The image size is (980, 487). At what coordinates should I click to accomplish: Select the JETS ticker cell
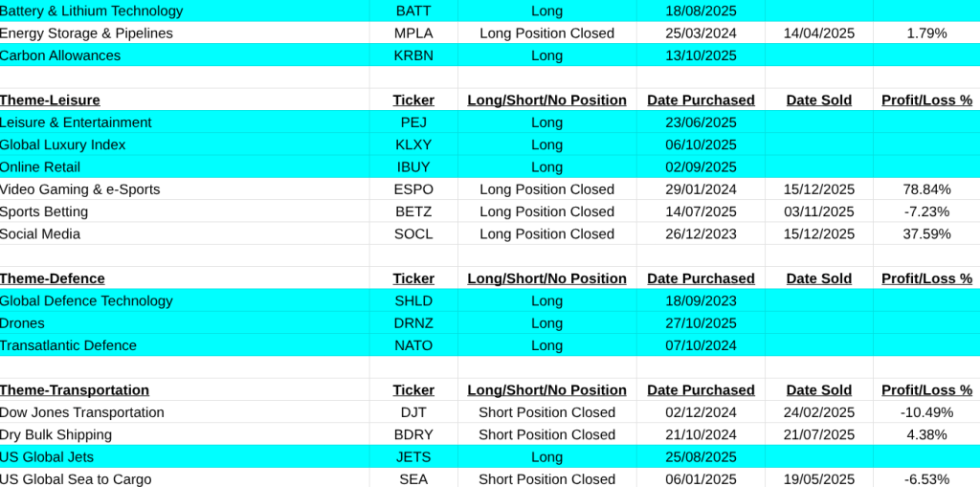(413, 456)
